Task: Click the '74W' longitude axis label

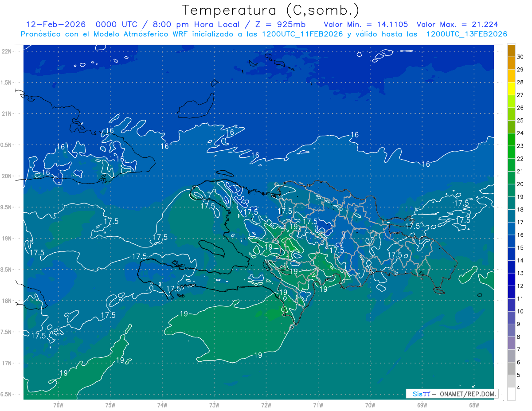Action: pos(162,405)
